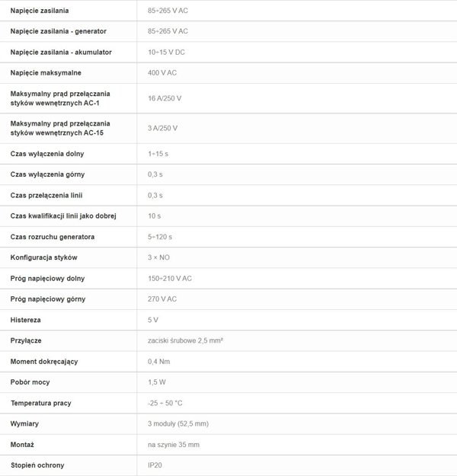The height and width of the screenshot is (476, 457).
Task: Click 'Czas wyłączenia dolny' label
Action: tap(47, 154)
